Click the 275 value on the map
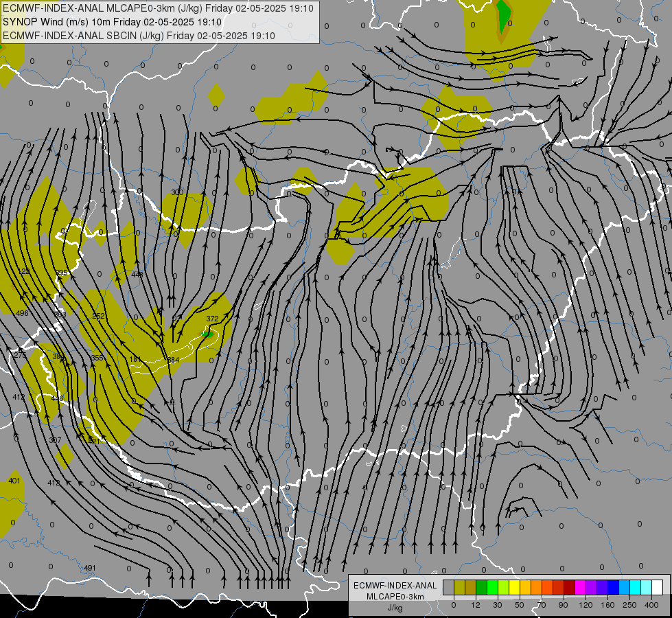 click(20, 355)
